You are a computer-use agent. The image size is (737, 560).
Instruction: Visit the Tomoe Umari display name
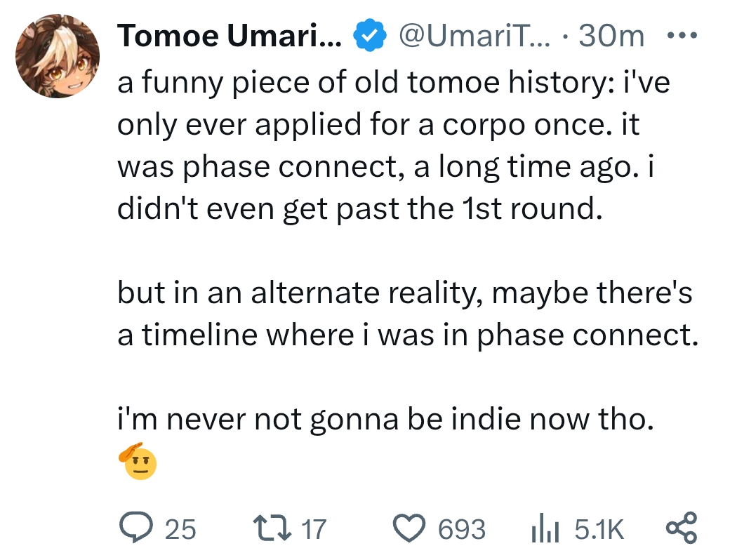pyautogui.click(x=230, y=36)
